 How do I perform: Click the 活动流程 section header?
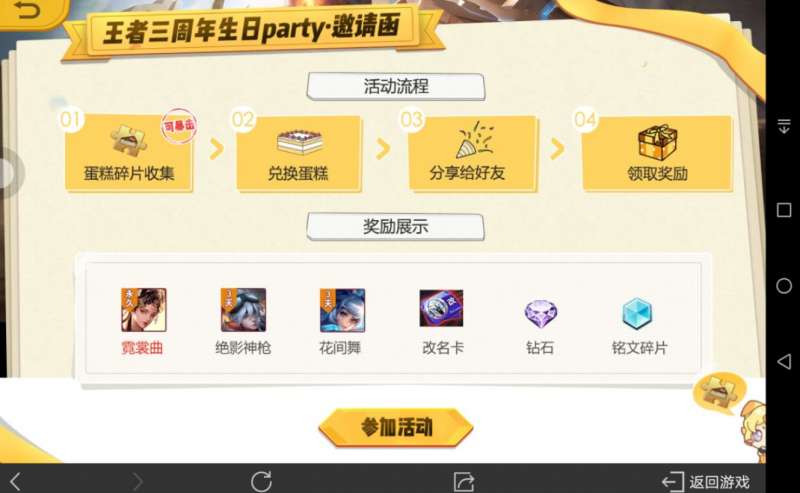396,86
